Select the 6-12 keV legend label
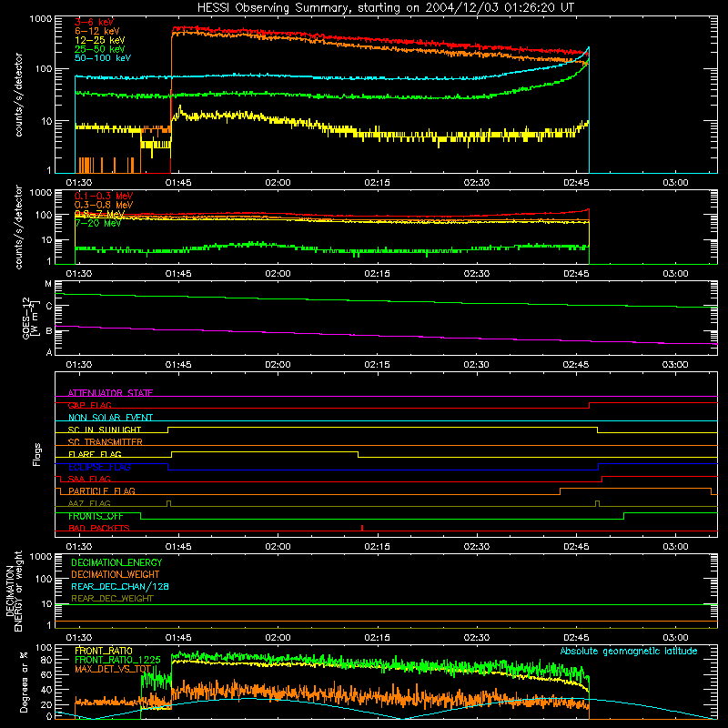728x728 pixels. [x=97, y=31]
